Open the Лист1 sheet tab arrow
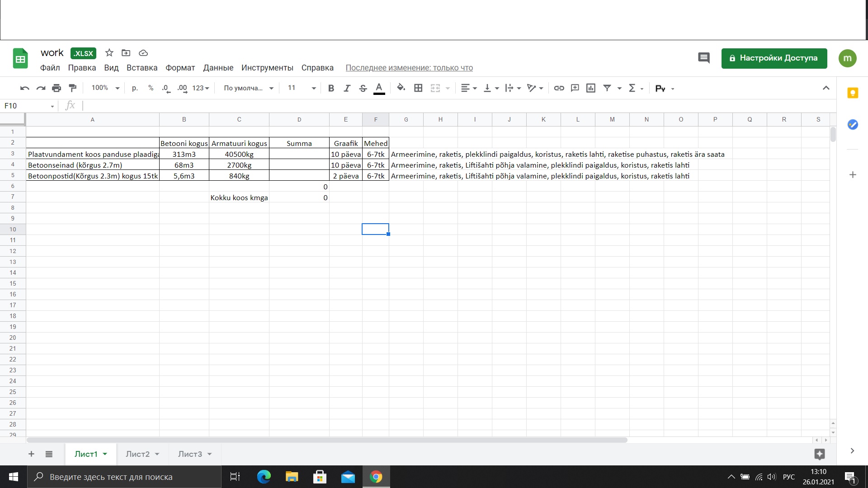 [x=105, y=454]
